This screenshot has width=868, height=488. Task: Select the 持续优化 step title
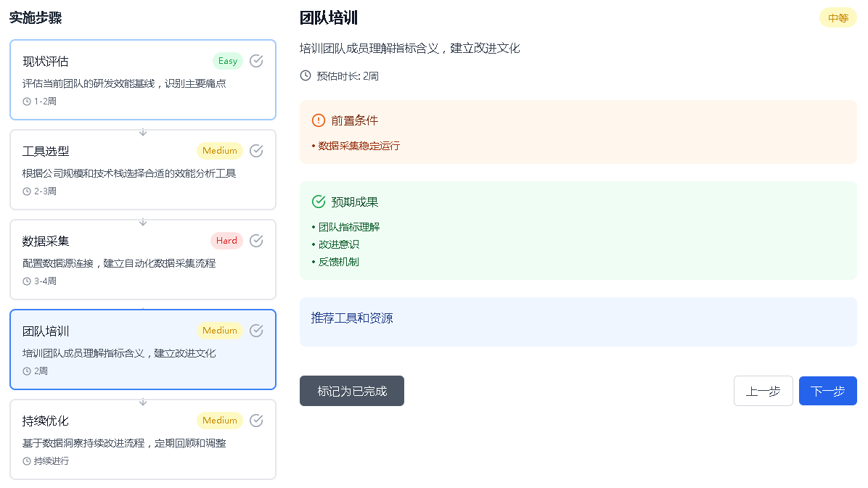tap(46, 421)
